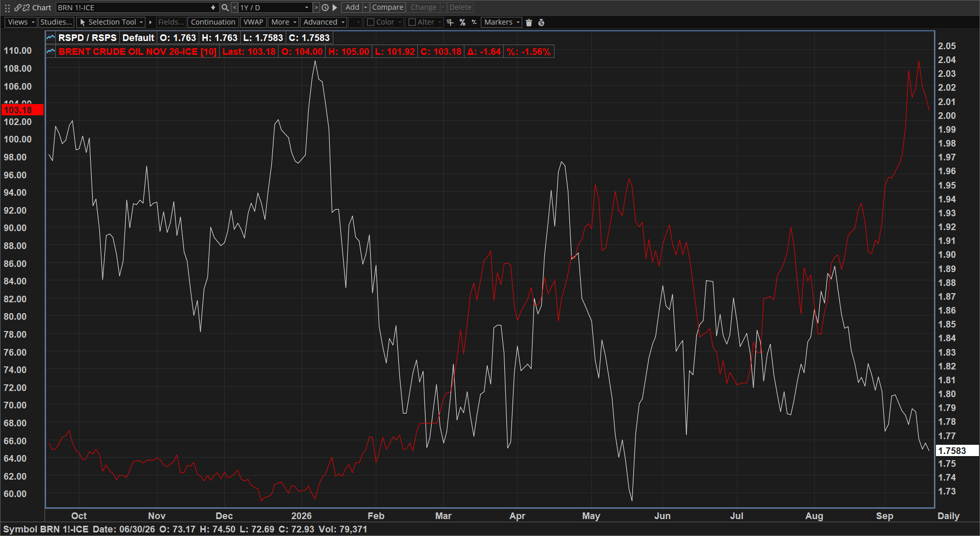
Task: Open the More menu
Action: [x=284, y=22]
